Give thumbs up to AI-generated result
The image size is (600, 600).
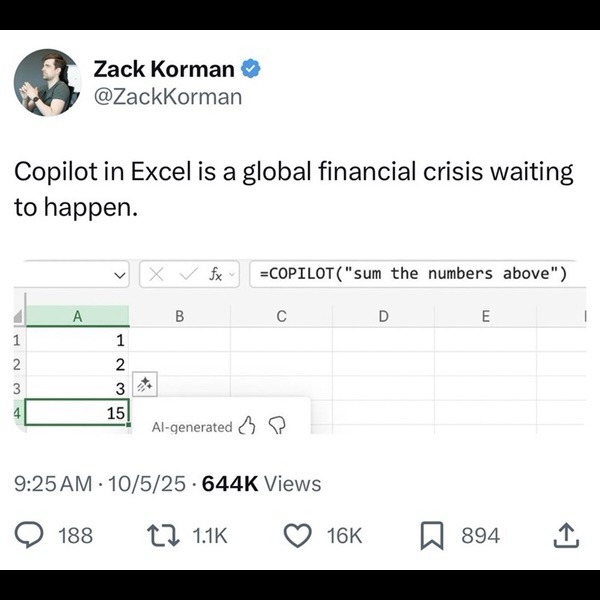[246, 427]
